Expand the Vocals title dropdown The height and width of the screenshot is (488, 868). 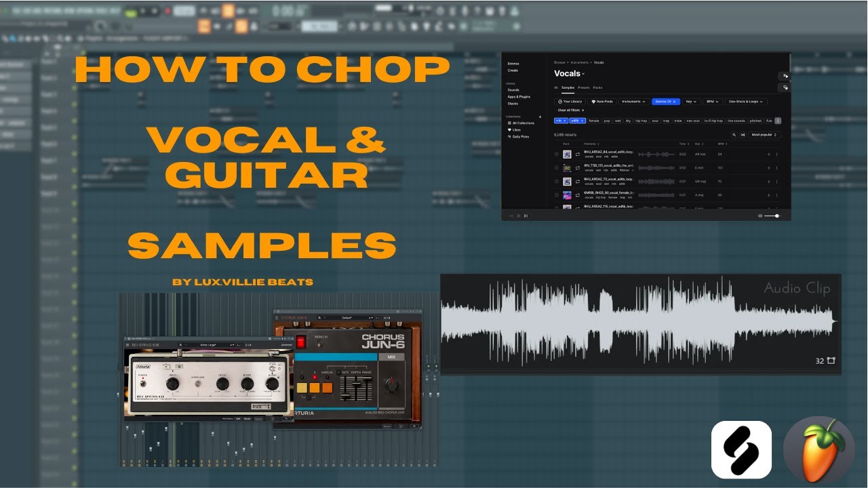583,74
